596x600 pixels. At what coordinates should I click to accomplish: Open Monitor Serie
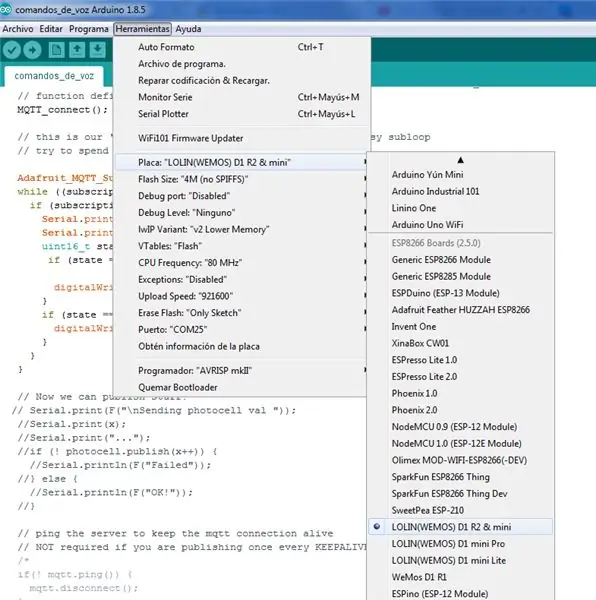tap(241, 97)
